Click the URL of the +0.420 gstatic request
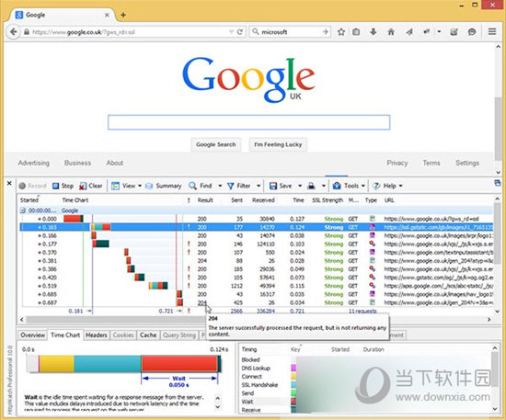 tap(438, 278)
